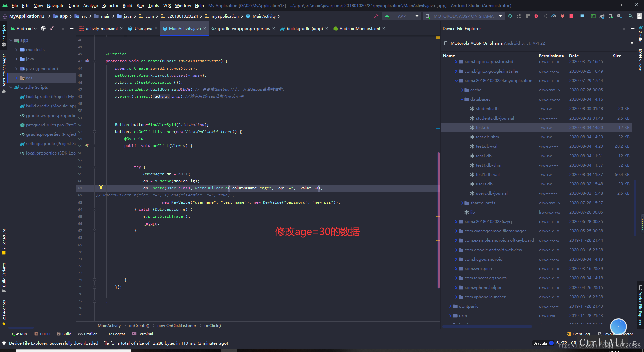Open the Android project view dropdown
Screen dimensions: 644x352
point(23,28)
